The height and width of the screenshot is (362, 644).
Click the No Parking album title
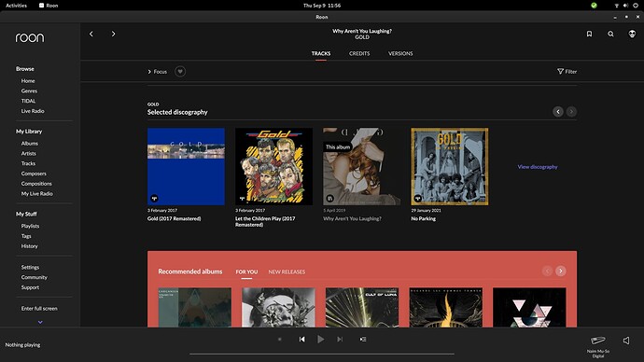424,218
